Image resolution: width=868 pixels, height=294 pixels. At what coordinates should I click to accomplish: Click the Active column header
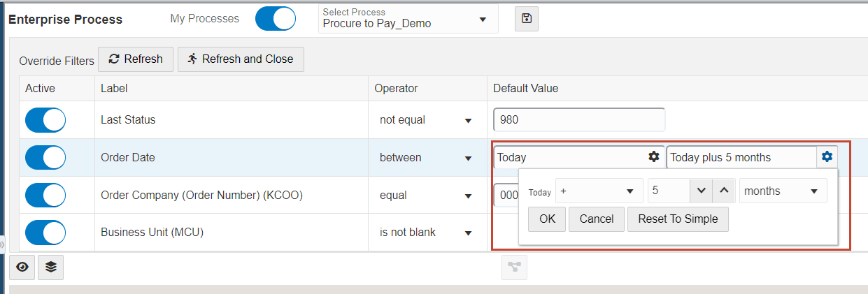pos(40,89)
